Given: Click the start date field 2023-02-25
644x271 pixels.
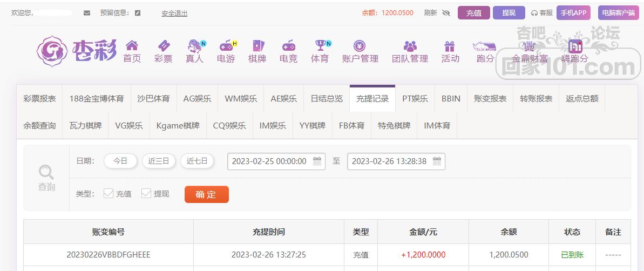Looking at the screenshot, I should click(276, 161).
